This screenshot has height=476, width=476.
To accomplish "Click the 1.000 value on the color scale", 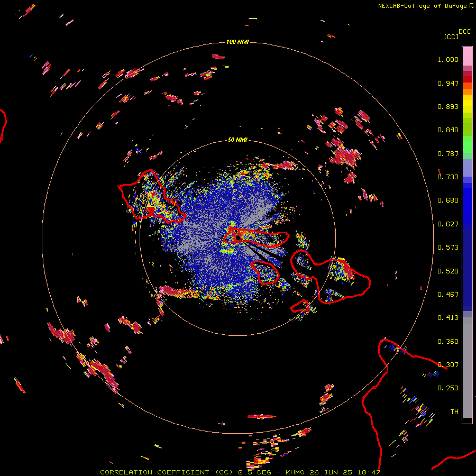I will (448, 59).
